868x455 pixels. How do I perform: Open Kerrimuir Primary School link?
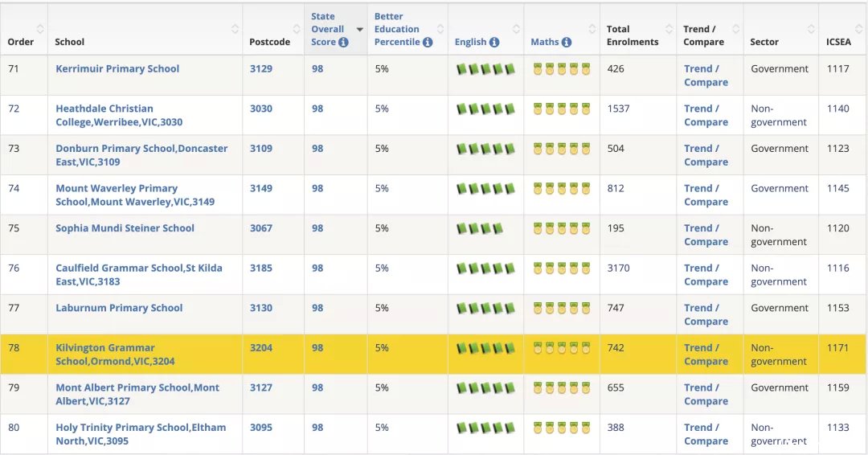(117, 68)
